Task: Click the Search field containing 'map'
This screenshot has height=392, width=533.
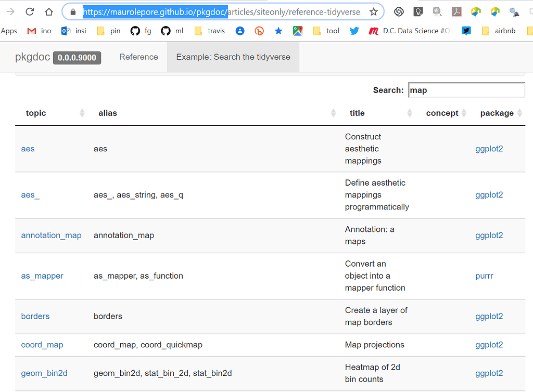Action: point(466,90)
